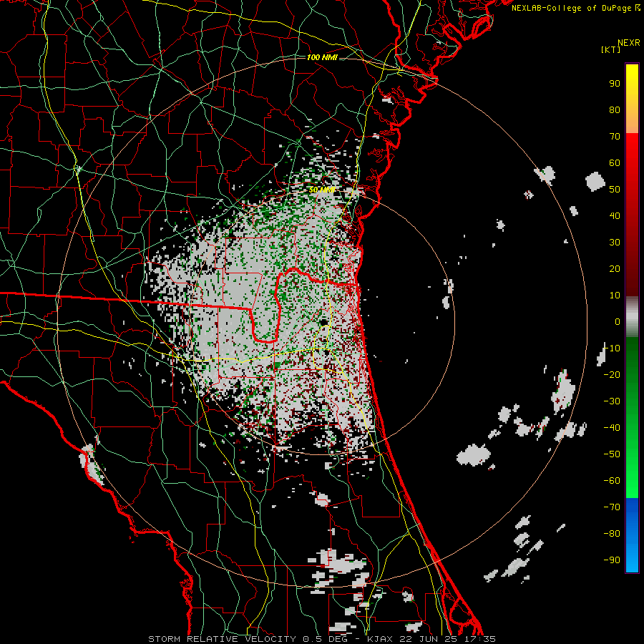The image size is (644, 644).
Task: Click the 50 NMI range ring label
Action: coord(322,190)
